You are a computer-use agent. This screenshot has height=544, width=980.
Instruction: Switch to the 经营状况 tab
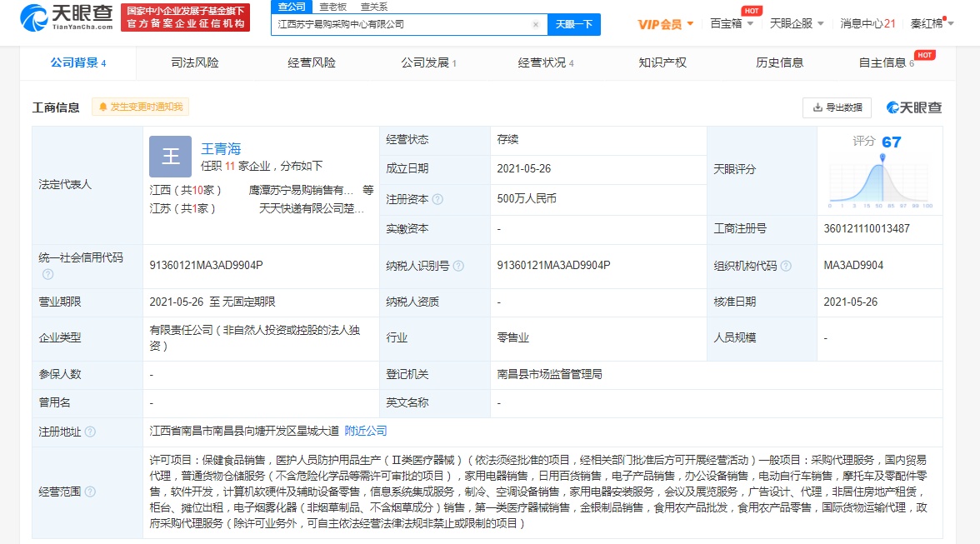546,63
